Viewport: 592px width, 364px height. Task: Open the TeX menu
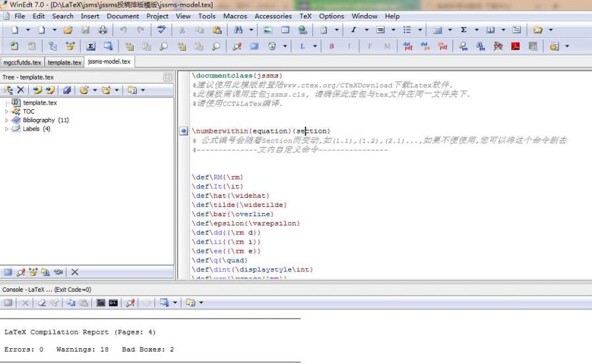tap(305, 16)
